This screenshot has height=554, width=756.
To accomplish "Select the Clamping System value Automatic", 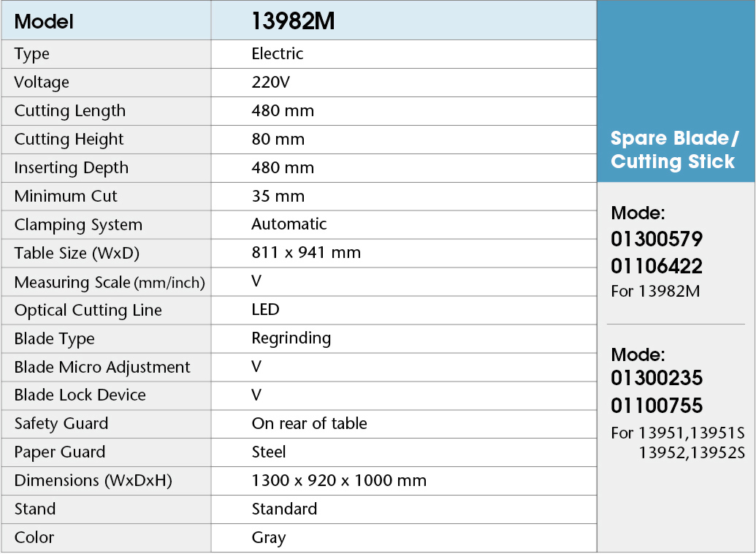I will 289,224.
